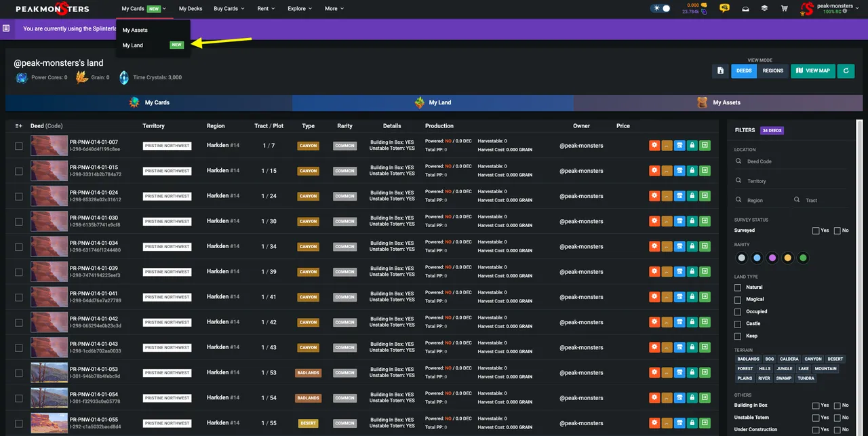Filter terrain by BADLANDS tag
868x436 pixels.
pyautogui.click(x=749, y=359)
